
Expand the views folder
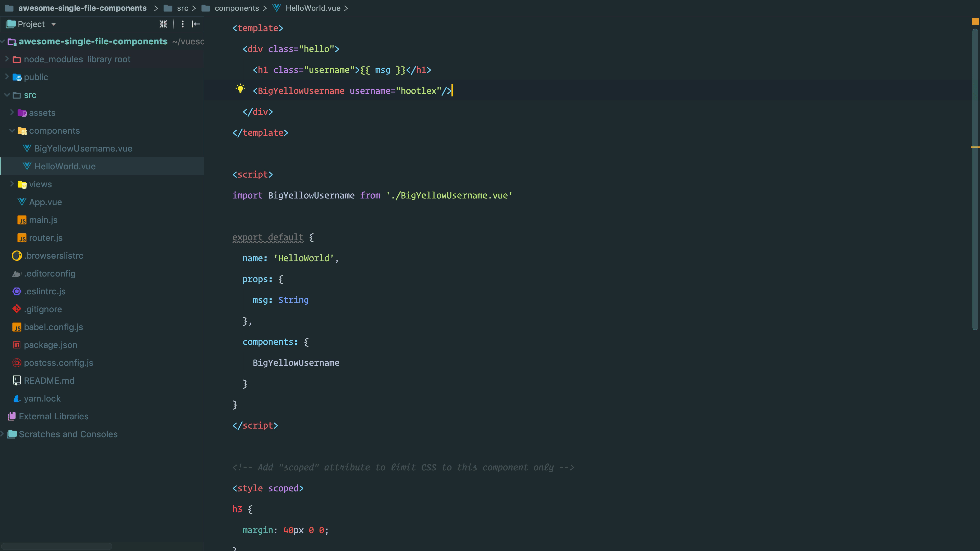(12, 184)
